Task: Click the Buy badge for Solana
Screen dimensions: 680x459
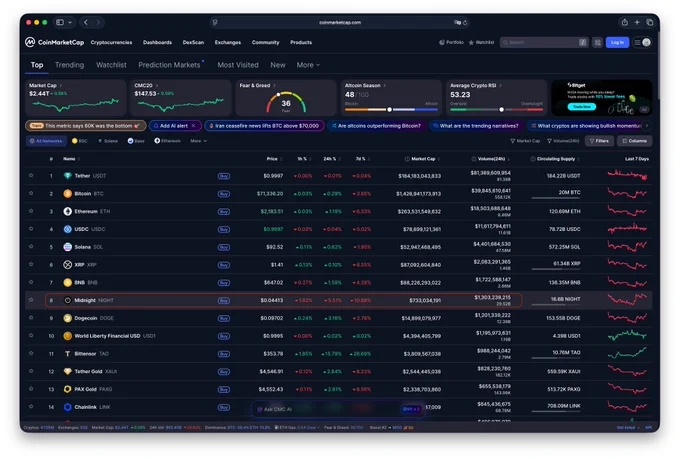Action: pyautogui.click(x=224, y=247)
